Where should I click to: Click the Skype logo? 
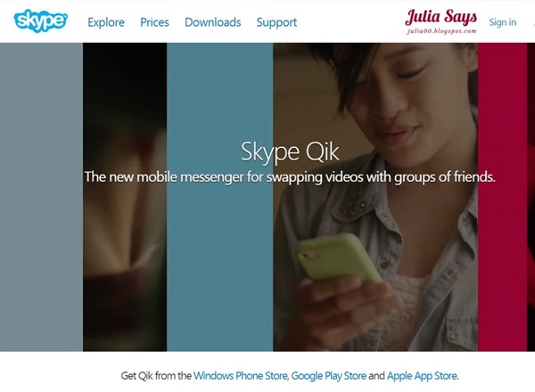(x=41, y=21)
